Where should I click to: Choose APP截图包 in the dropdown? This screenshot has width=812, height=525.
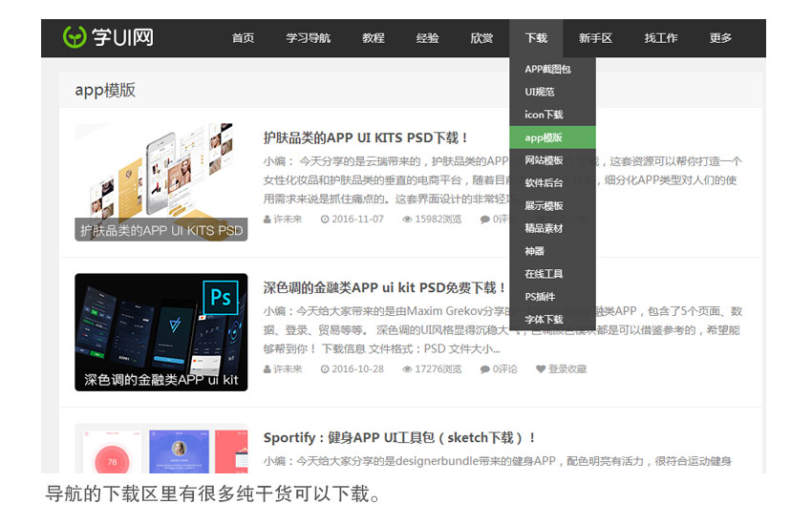pos(552,69)
